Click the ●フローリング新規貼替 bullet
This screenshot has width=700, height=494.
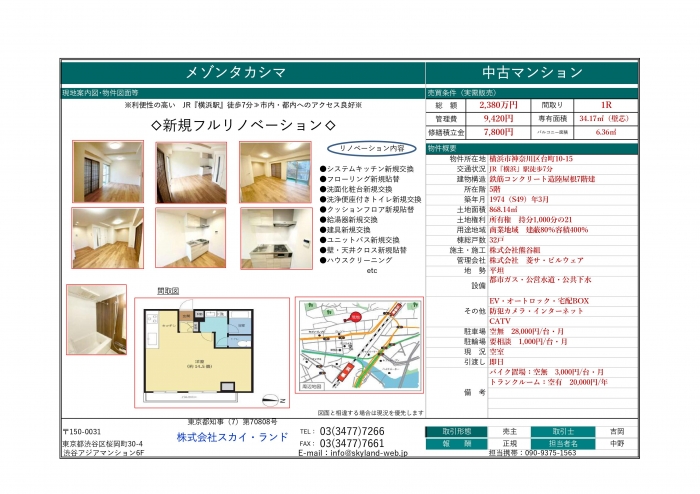pyautogui.click(x=359, y=179)
